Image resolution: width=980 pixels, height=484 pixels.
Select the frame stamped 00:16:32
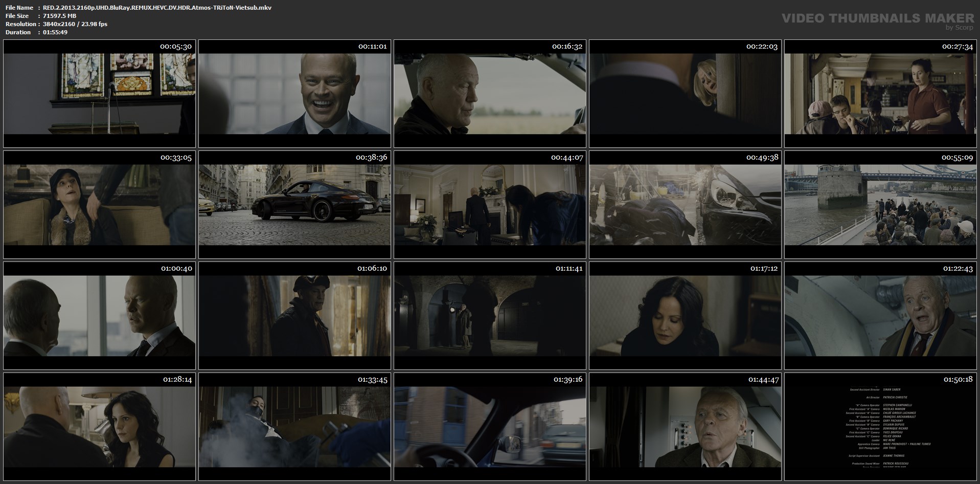tap(490, 94)
